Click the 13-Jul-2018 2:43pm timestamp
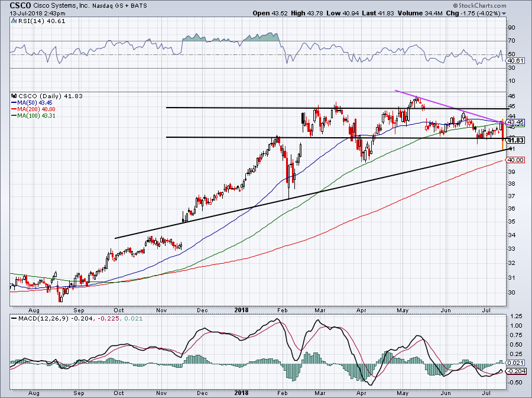 pyautogui.click(x=37, y=14)
